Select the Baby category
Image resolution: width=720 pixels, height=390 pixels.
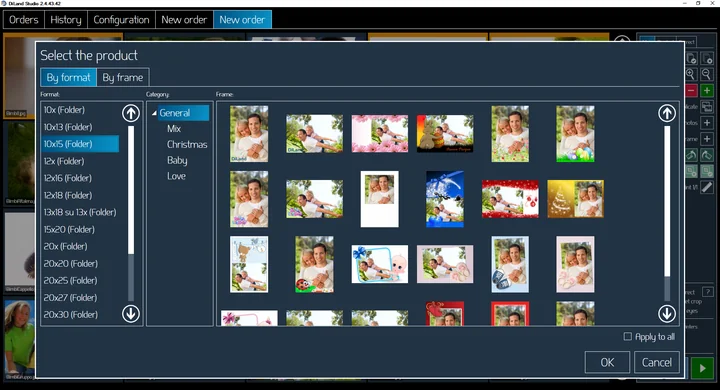tap(177, 160)
